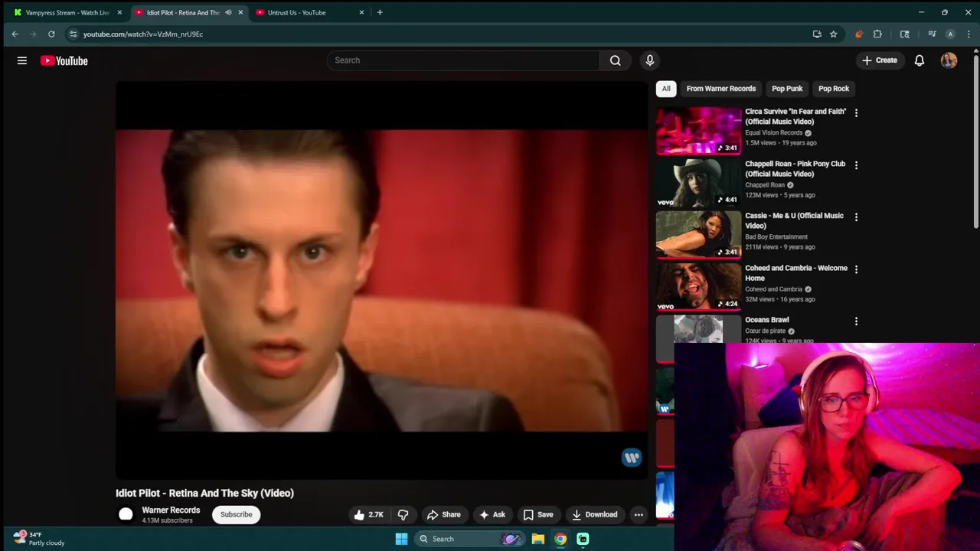Screen dimensions: 980x551
Task: Click the Warner watermark in player
Action: (x=632, y=458)
